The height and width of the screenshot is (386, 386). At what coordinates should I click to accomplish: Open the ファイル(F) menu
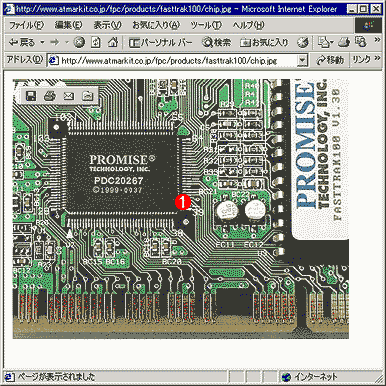click(x=26, y=25)
